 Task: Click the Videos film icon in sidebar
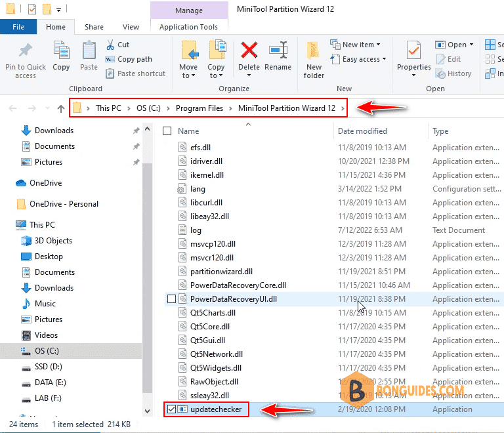click(x=26, y=335)
